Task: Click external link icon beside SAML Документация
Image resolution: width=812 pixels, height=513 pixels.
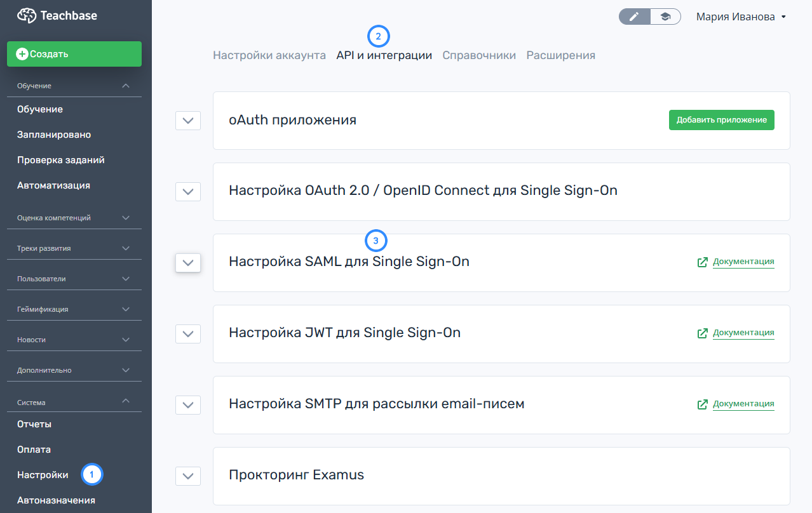Action: tap(703, 262)
